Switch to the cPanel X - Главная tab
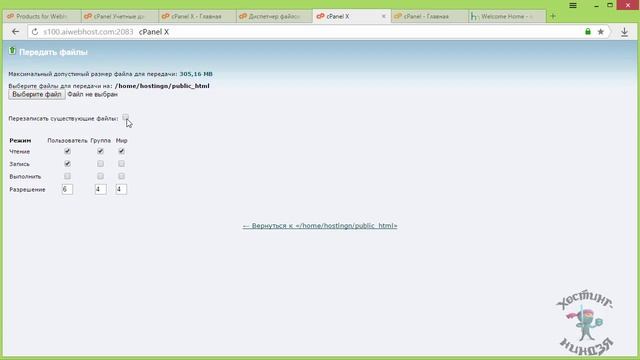This screenshot has height=360, width=640. [x=197, y=16]
